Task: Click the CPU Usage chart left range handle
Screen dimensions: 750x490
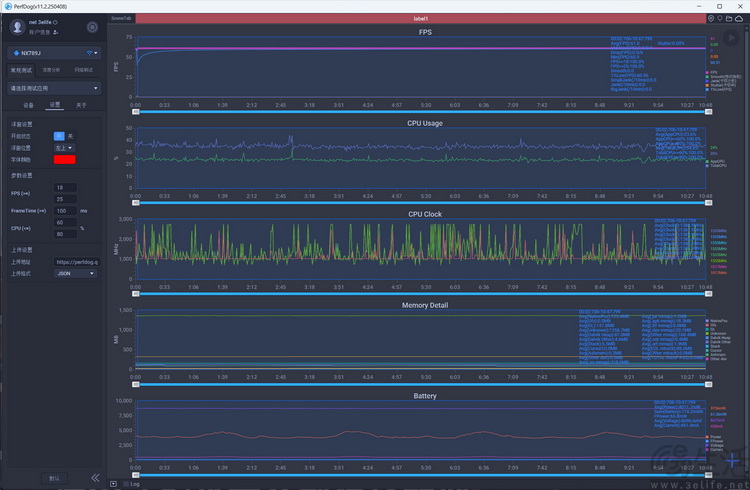Action: (x=136, y=203)
